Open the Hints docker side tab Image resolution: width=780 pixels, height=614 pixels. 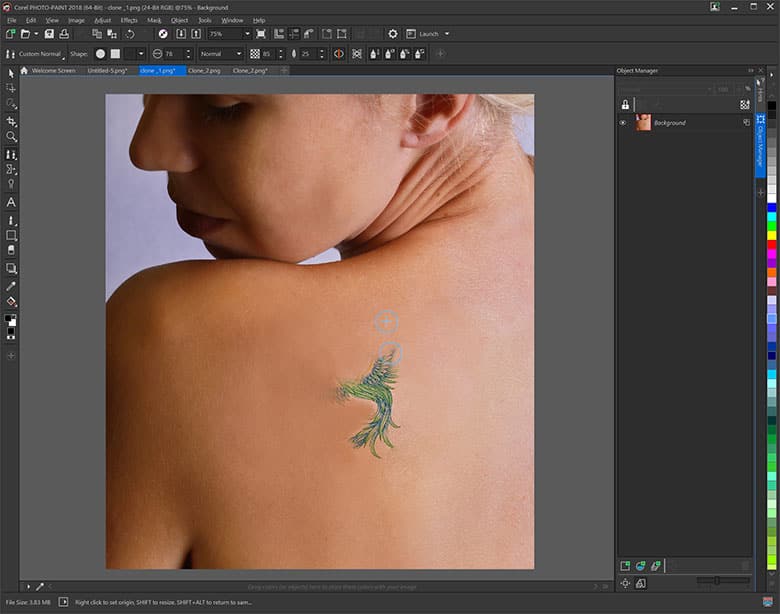tap(760, 92)
